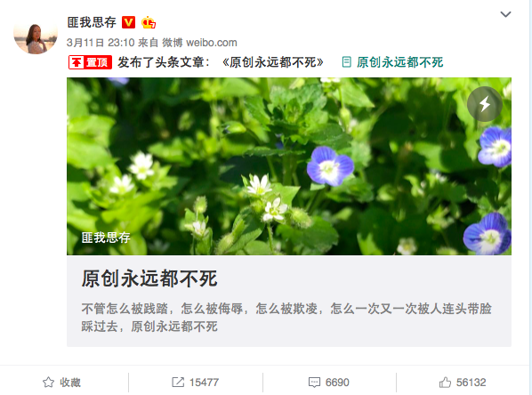Viewport: 532px width, 395px height.
Task: Click the green article document icon
Action: click(x=346, y=62)
